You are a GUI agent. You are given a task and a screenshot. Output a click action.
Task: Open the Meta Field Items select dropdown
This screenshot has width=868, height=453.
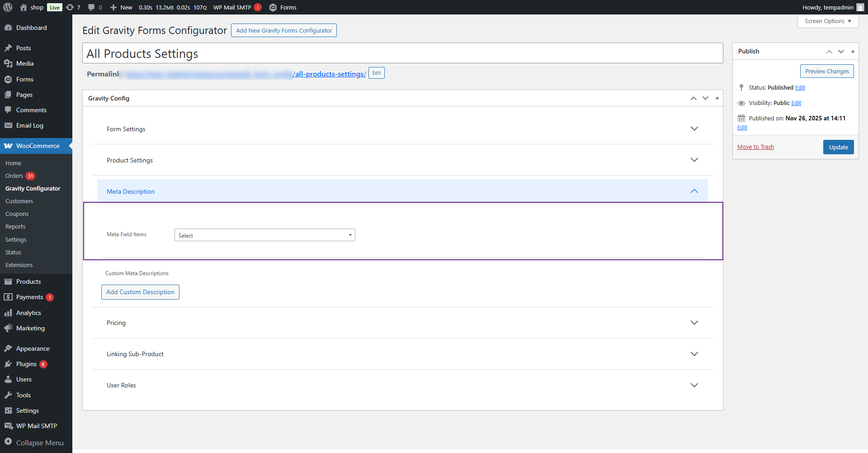(x=265, y=235)
